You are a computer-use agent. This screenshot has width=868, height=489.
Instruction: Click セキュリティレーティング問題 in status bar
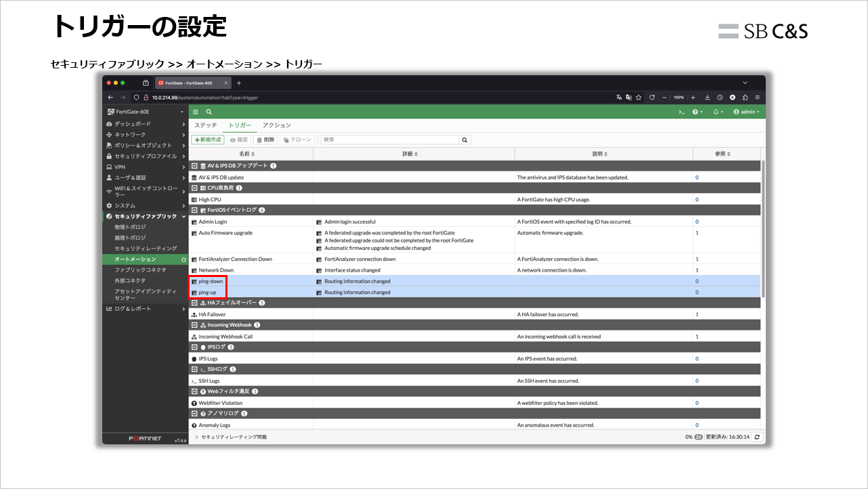pyautogui.click(x=234, y=437)
